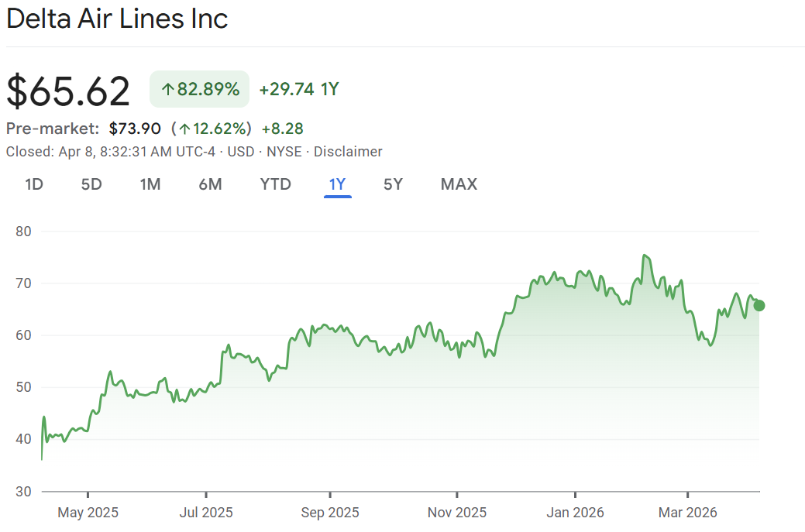Show the 1M price history
This screenshot has height=532, width=805.
coord(150,184)
